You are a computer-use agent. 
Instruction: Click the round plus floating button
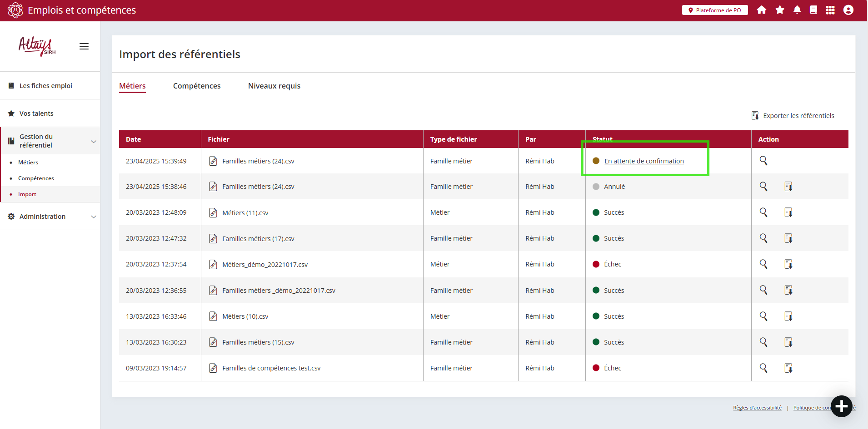841,406
